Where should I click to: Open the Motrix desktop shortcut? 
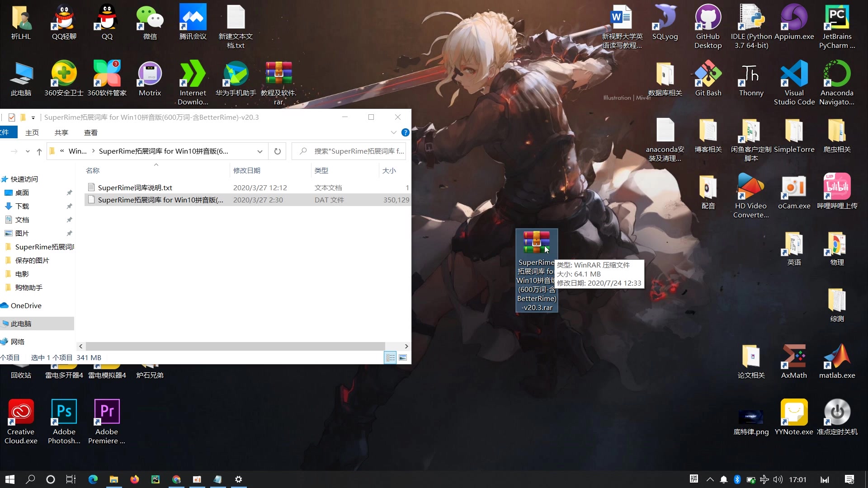(150, 78)
